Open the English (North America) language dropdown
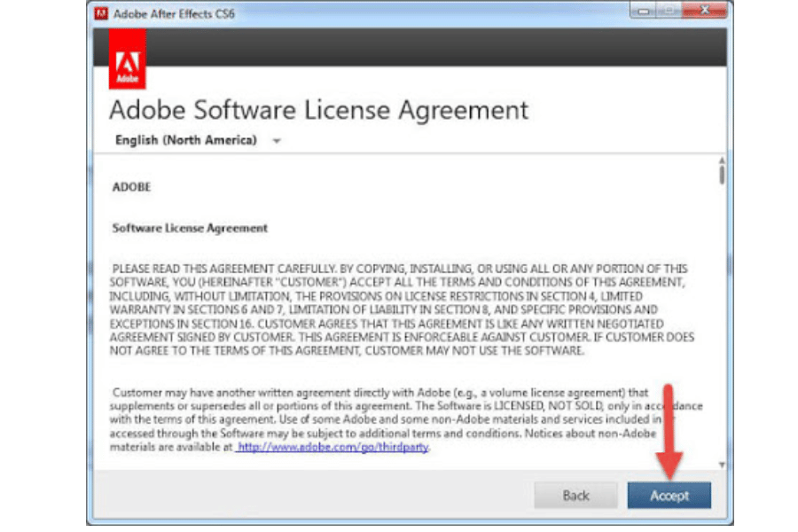Screen dimensions: 798x532 [186, 140]
